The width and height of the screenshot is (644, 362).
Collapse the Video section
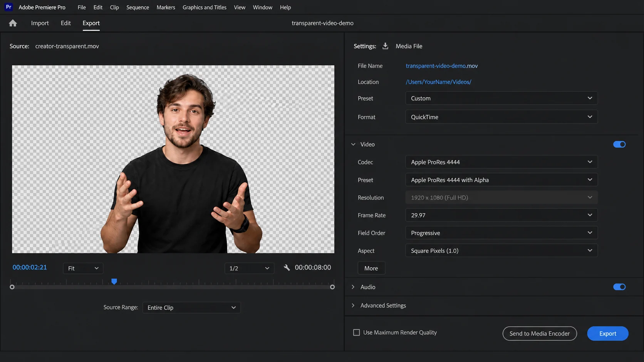pos(353,144)
